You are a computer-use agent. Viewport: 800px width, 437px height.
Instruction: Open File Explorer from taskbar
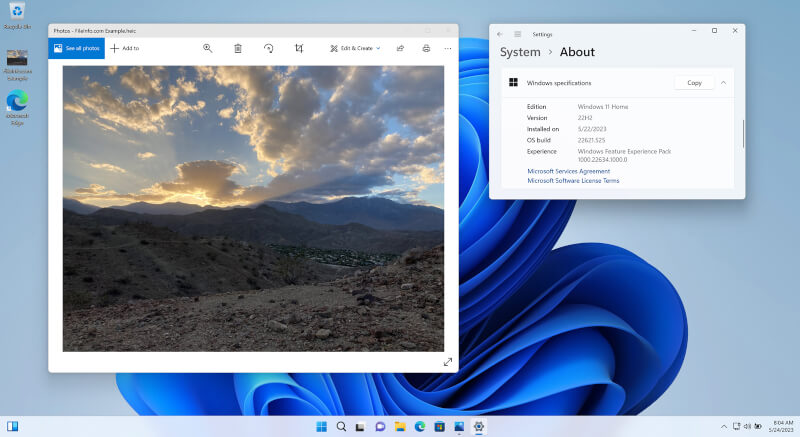(400, 427)
